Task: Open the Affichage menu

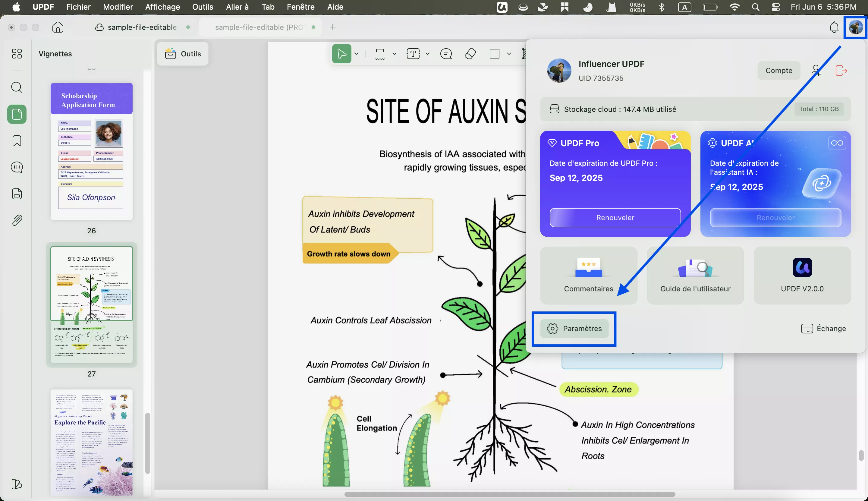Action: [162, 7]
